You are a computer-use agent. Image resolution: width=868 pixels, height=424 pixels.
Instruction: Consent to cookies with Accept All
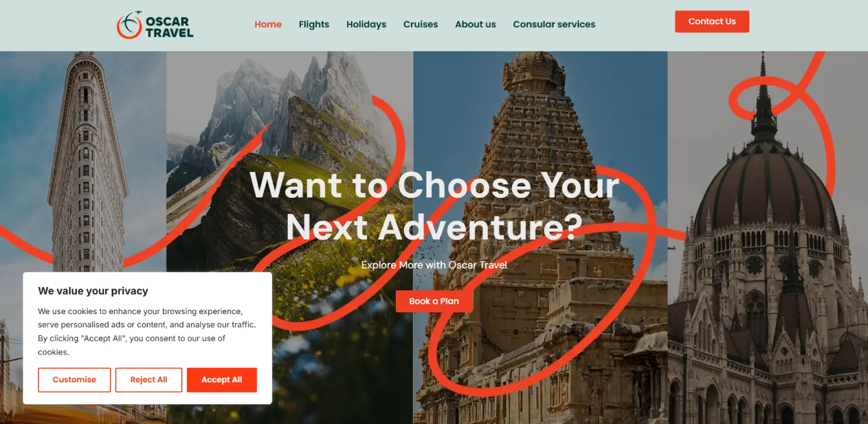point(222,379)
